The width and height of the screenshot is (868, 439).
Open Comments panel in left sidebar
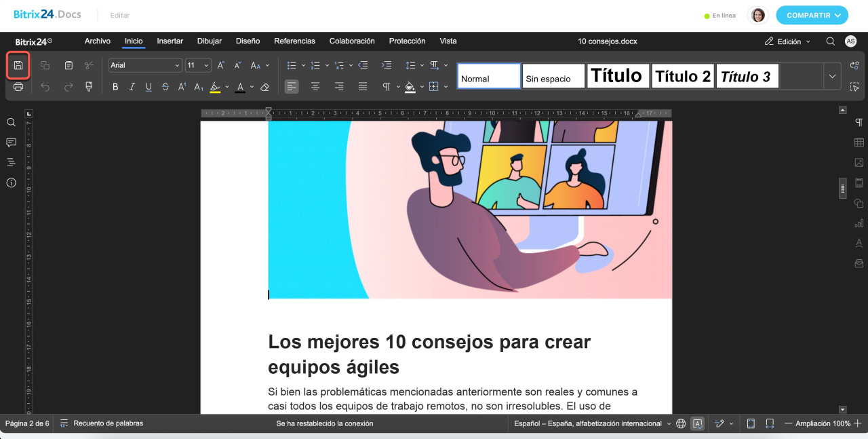[11, 142]
